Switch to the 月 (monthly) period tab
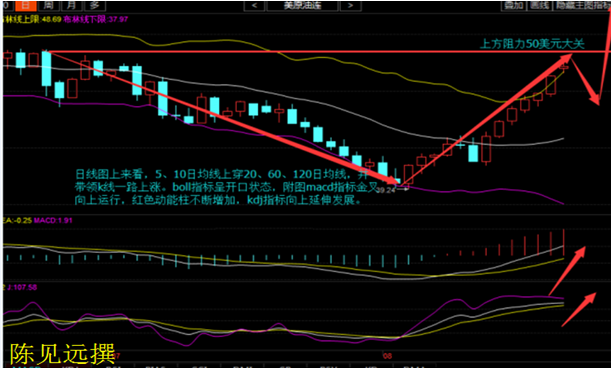This screenshot has height=368, width=611. click(71, 5)
